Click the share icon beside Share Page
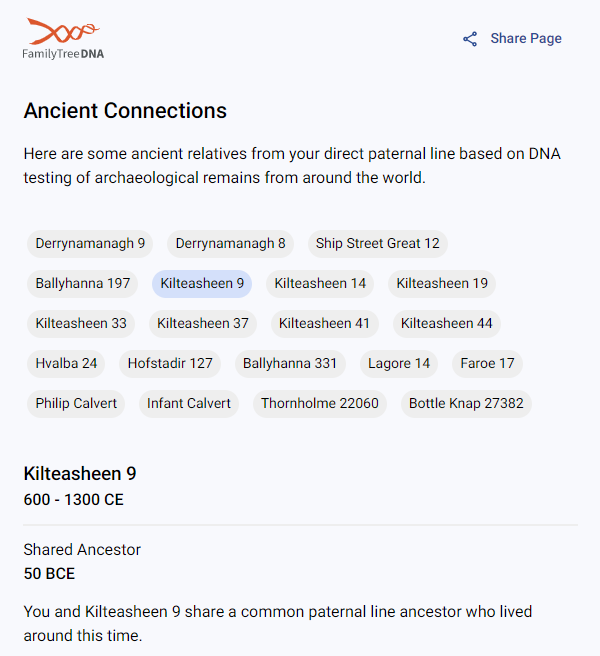 (470, 39)
